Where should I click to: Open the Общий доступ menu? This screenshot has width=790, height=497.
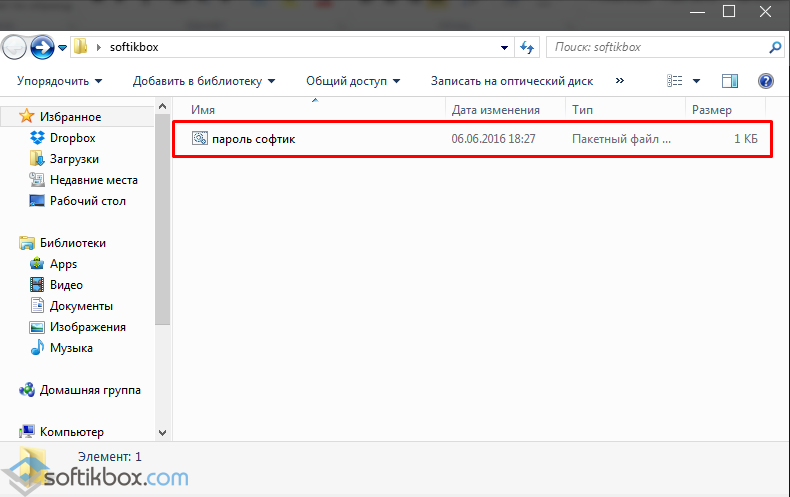click(x=352, y=81)
